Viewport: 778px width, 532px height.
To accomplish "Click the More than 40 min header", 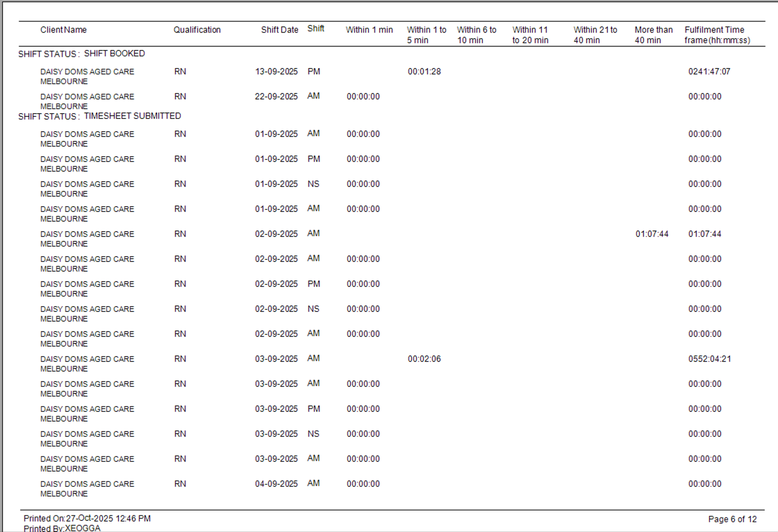I will coord(653,35).
